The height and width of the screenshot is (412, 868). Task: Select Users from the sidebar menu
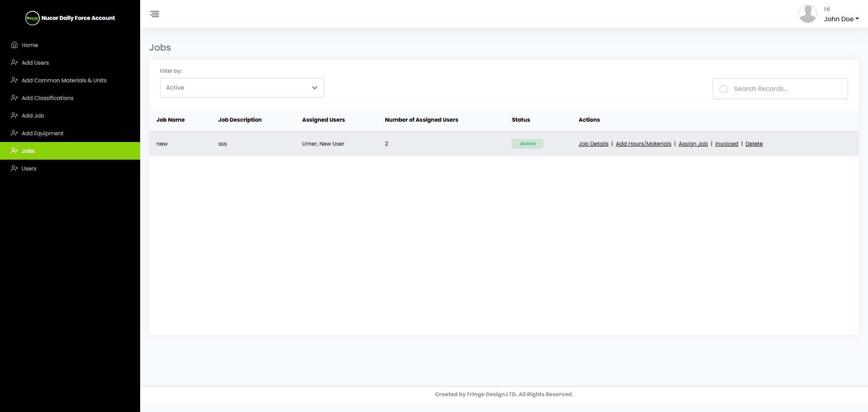29,168
